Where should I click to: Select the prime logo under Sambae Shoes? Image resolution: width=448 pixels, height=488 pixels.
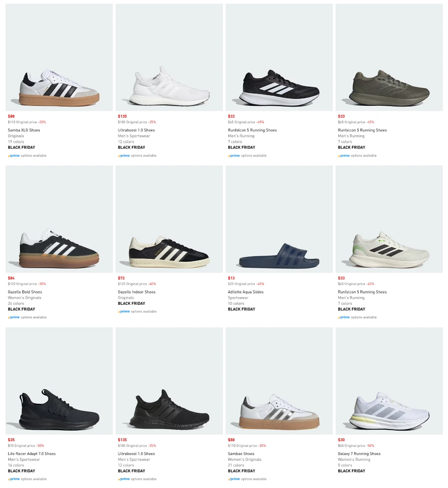pyautogui.click(x=234, y=479)
